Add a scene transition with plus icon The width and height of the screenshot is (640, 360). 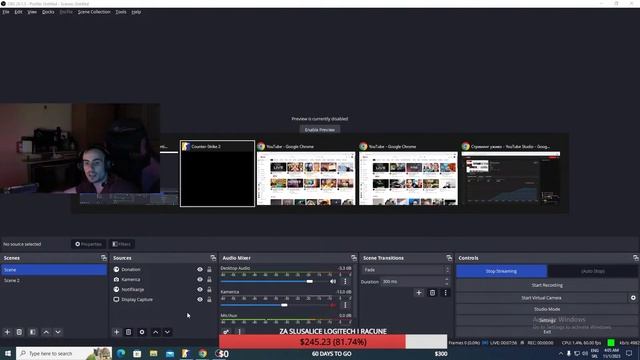click(419, 293)
